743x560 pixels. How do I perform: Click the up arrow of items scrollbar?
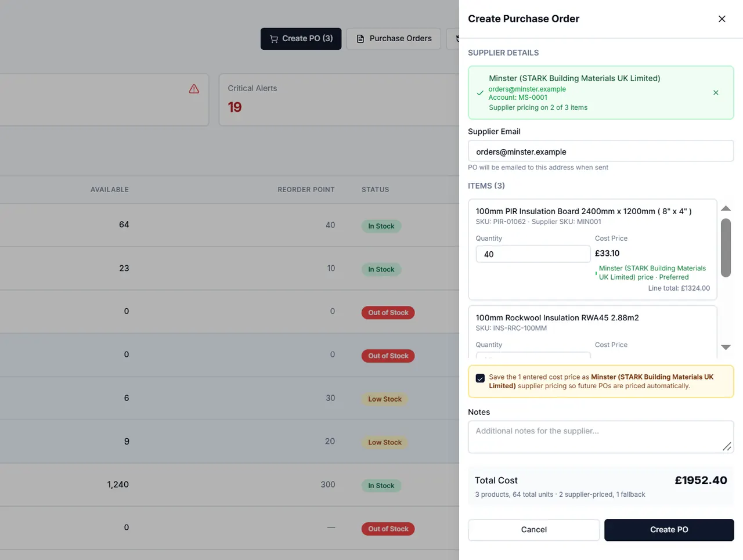[x=726, y=208]
